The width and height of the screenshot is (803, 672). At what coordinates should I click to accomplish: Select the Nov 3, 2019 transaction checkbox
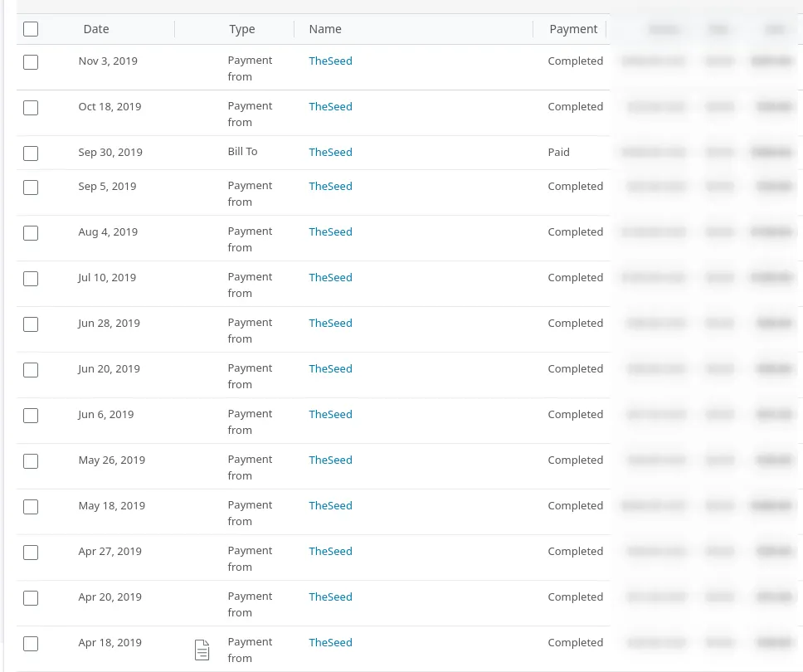point(31,62)
